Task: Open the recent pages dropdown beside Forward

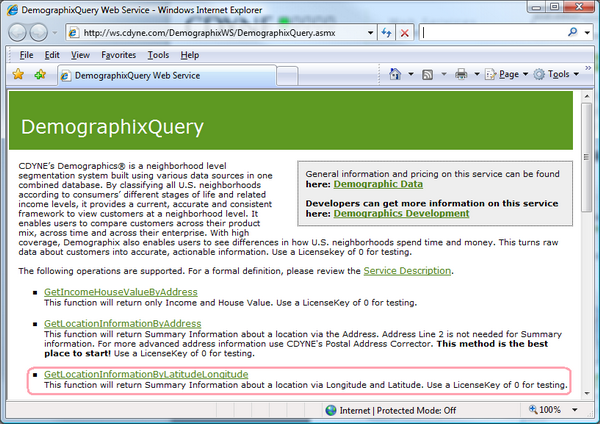Action: (55, 33)
